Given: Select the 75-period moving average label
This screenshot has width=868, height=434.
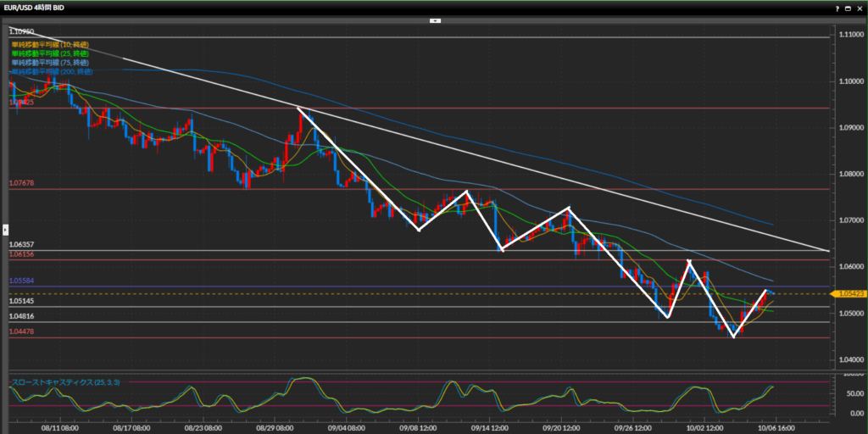Looking at the screenshot, I should [x=51, y=62].
